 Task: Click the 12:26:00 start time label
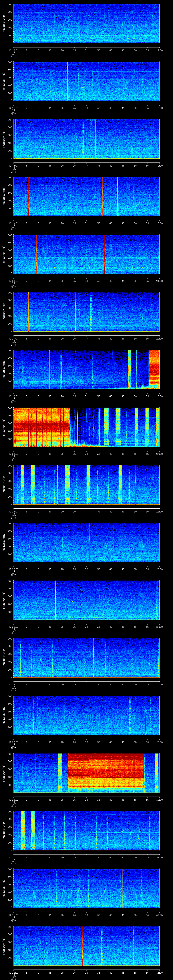coord(13,627)
